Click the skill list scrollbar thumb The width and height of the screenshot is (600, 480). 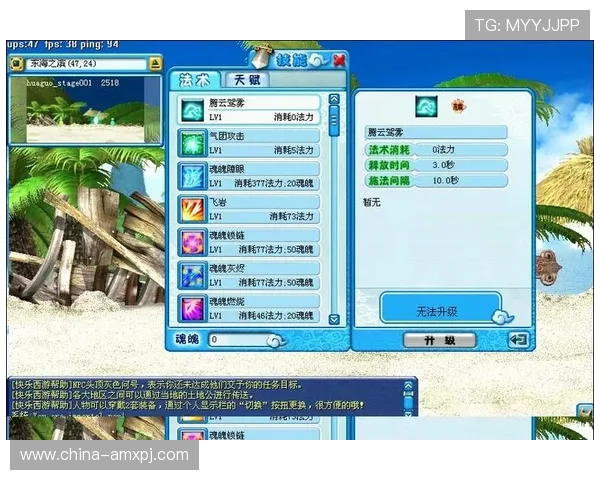tap(334, 121)
